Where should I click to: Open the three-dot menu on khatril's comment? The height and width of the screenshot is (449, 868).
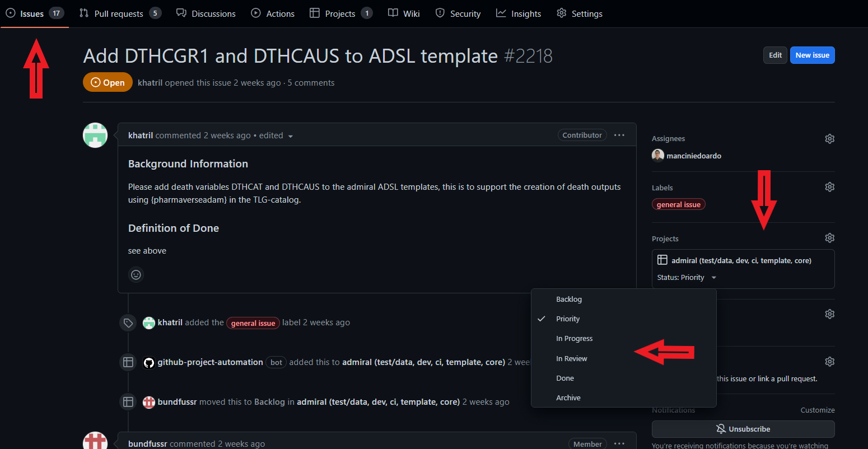619,135
